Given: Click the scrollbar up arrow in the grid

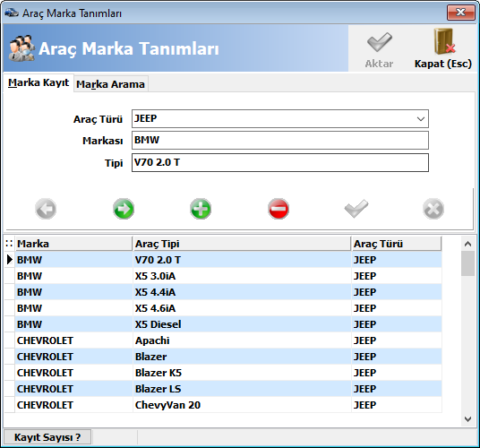Looking at the screenshot, I should point(467,244).
